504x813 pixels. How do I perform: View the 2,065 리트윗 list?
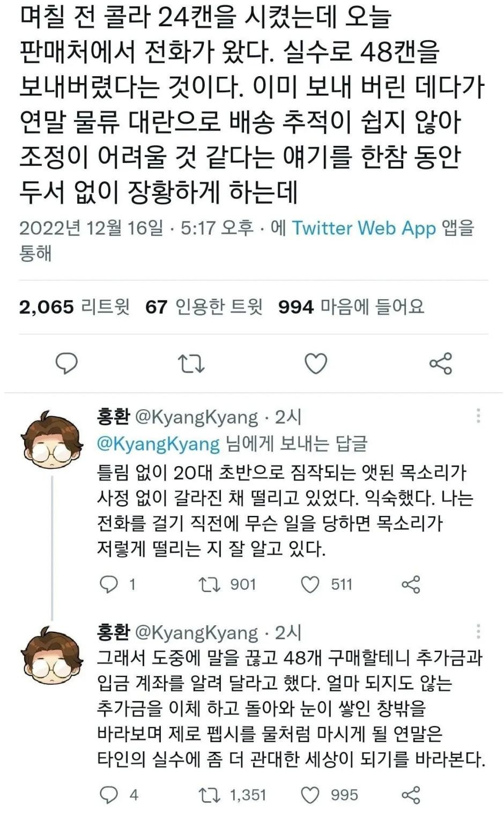point(75,307)
